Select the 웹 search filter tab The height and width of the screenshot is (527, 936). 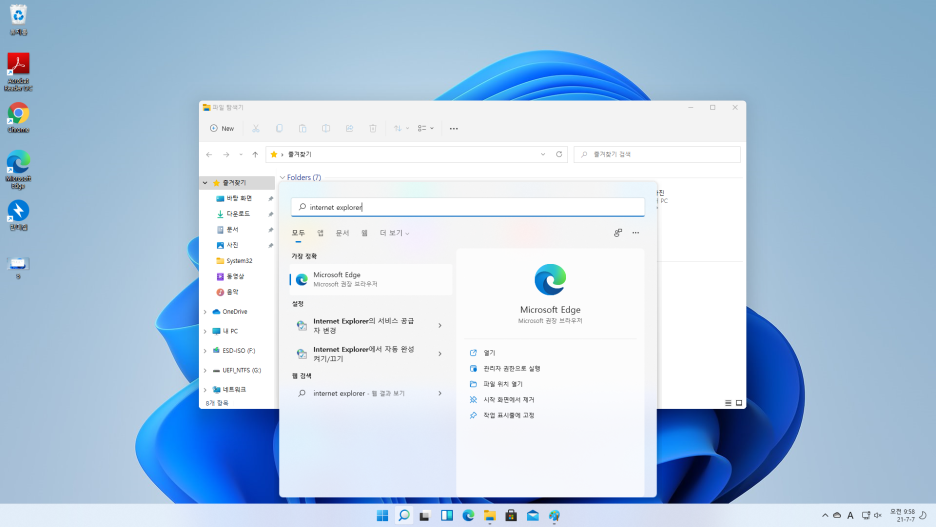[x=364, y=233]
